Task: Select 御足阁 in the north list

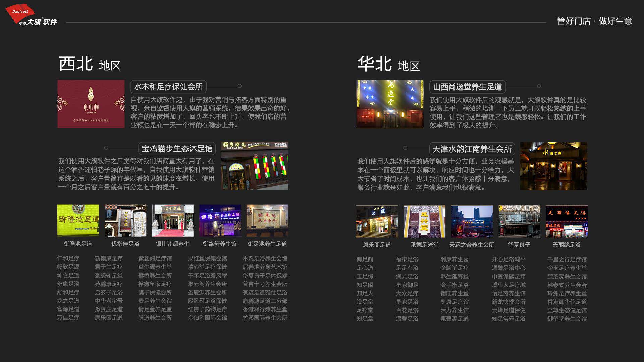Action: (365, 259)
